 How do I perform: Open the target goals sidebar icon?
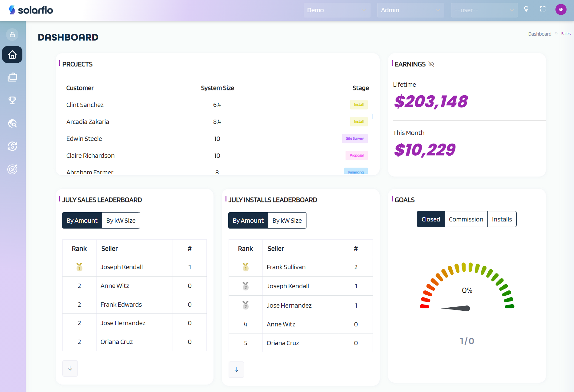coord(12,169)
